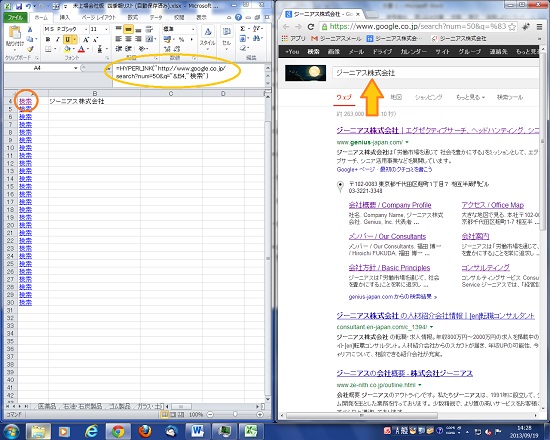Open the cell borders dropdown
The height and width of the screenshot is (440, 550).
[55, 49]
